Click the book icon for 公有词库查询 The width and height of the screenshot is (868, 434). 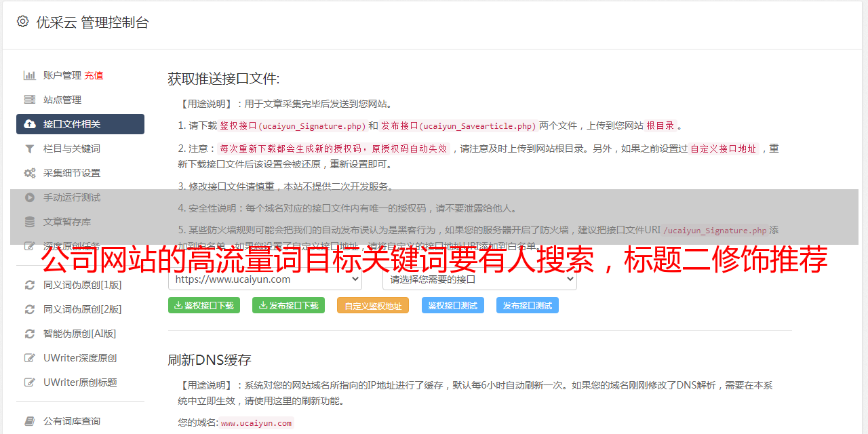point(30,421)
